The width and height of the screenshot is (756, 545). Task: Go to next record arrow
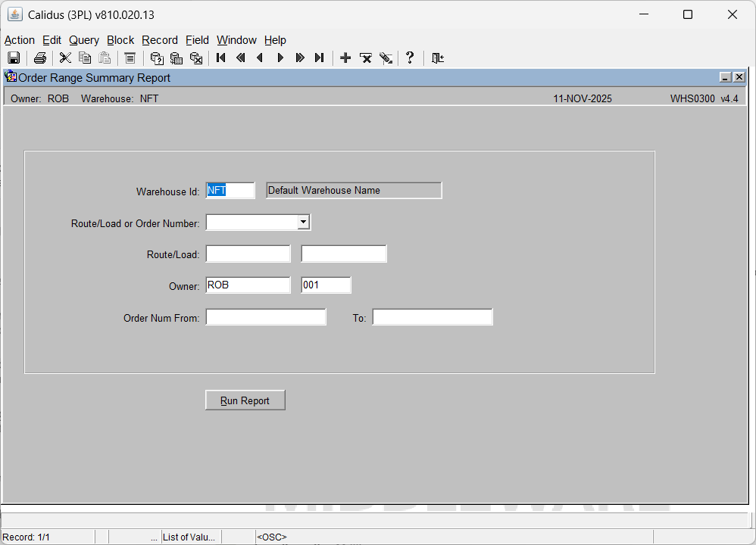coord(280,58)
